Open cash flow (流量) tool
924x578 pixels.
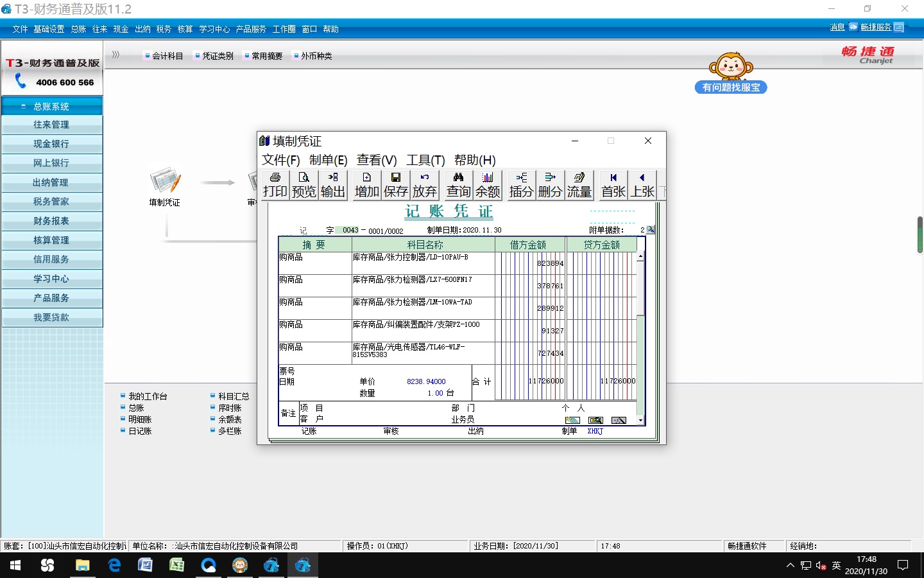(579, 185)
